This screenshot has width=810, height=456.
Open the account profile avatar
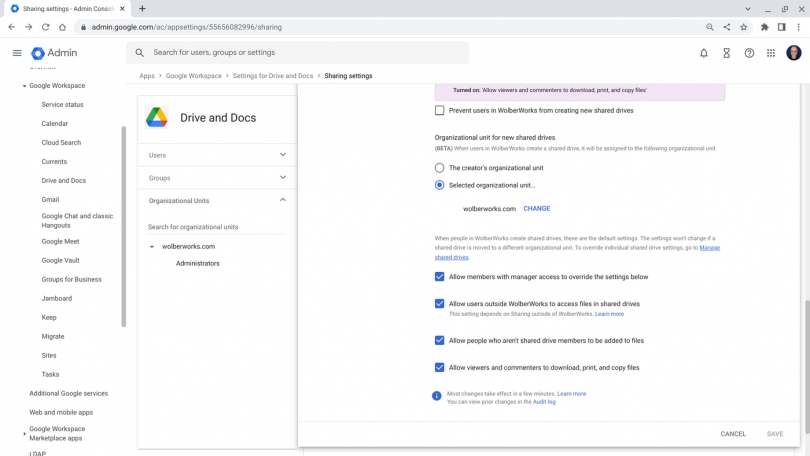pyautogui.click(x=793, y=53)
